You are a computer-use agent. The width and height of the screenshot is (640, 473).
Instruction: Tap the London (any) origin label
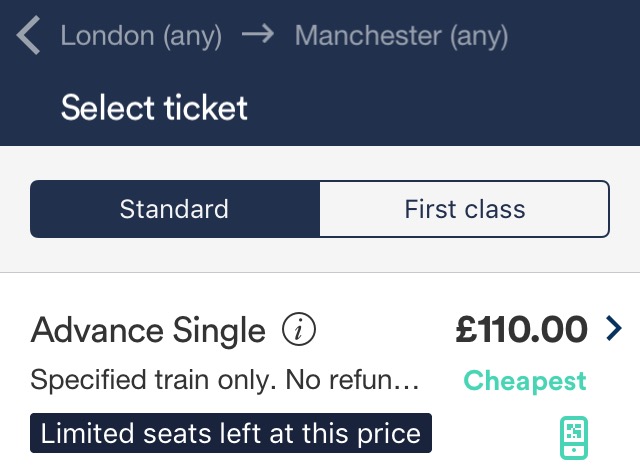coord(141,37)
